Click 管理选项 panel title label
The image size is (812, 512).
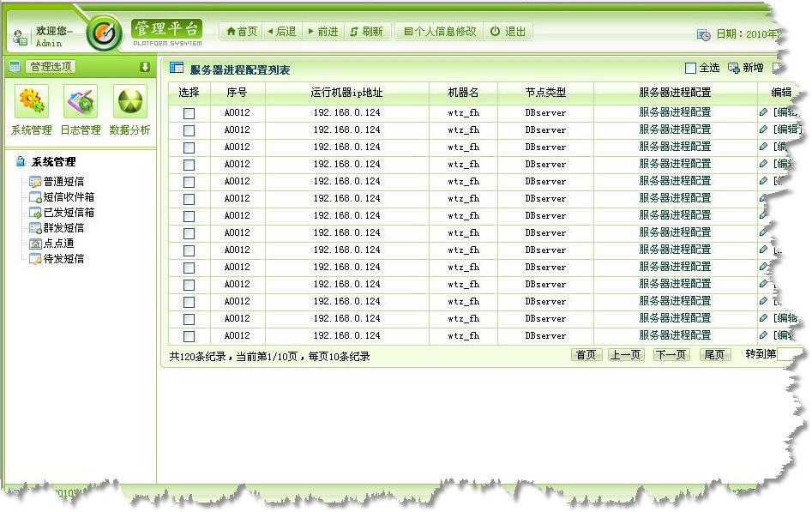(x=51, y=66)
